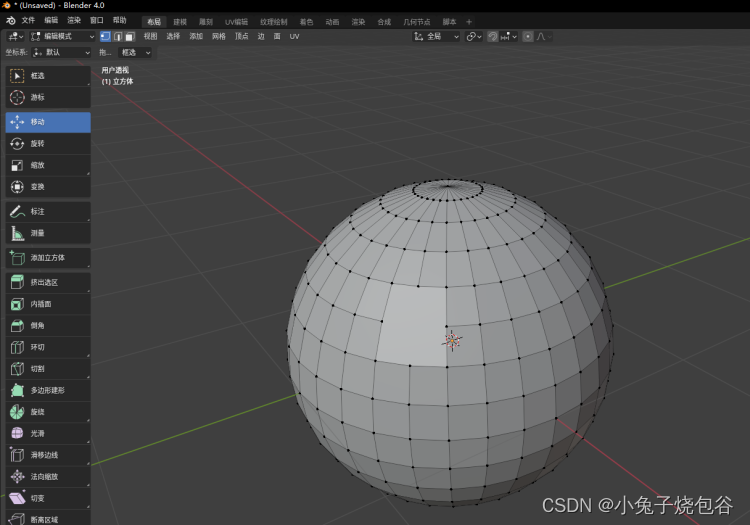This screenshot has width=750, height=525.
Task: Open the UV menu in viewport header
Action: (x=294, y=36)
